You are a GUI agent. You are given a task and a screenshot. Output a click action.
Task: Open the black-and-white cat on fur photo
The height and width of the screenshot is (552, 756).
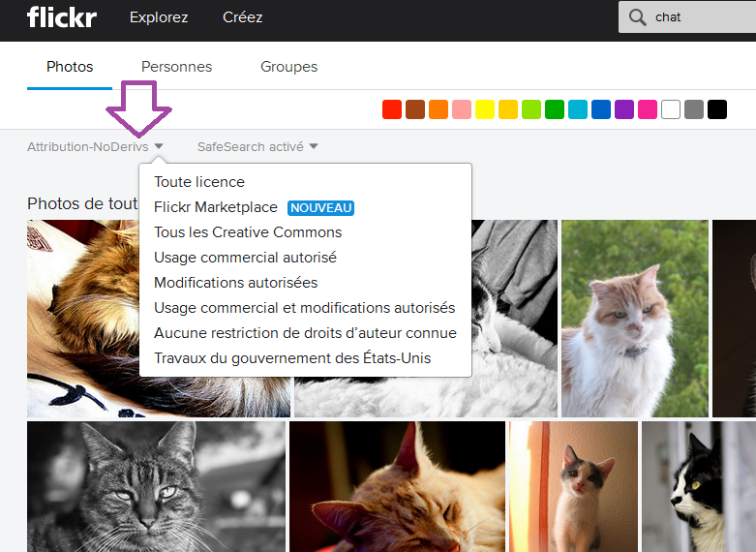click(514, 319)
